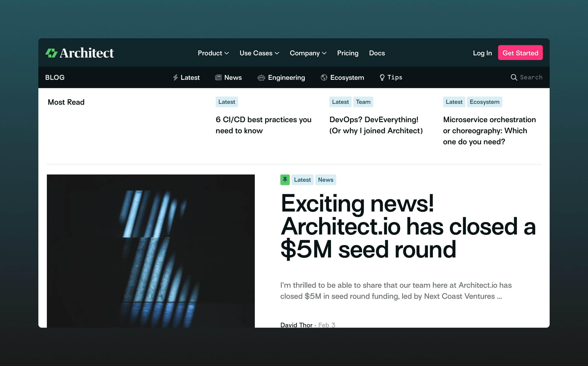Select the Team tag on DevOps post
588x366 pixels.
tap(363, 102)
